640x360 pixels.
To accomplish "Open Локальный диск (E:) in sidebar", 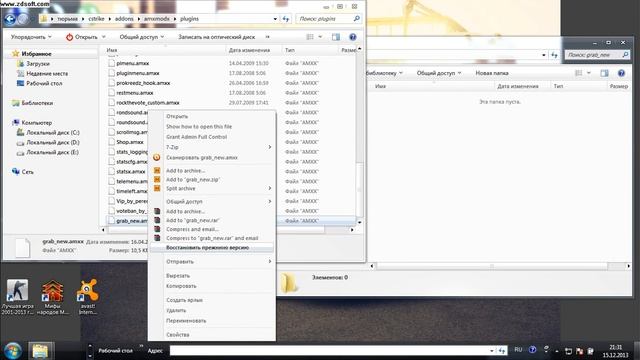I will click(x=52, y=152).
